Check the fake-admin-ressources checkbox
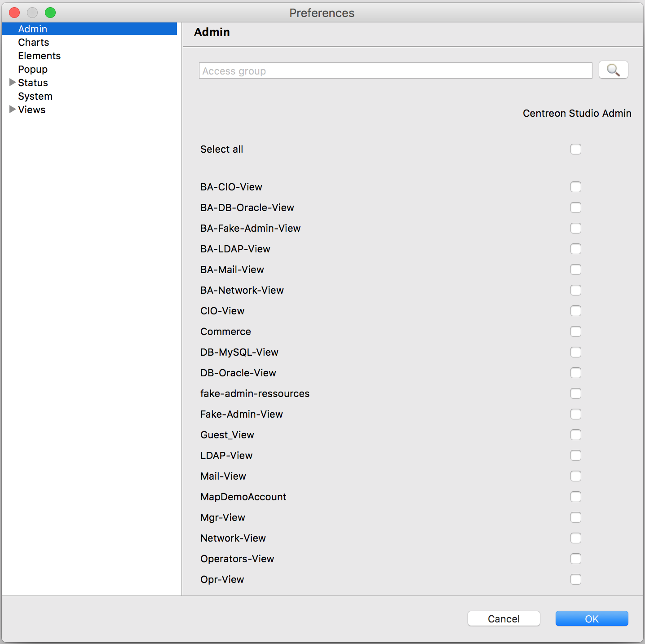645x644 pixels. [x=575, y=393]
